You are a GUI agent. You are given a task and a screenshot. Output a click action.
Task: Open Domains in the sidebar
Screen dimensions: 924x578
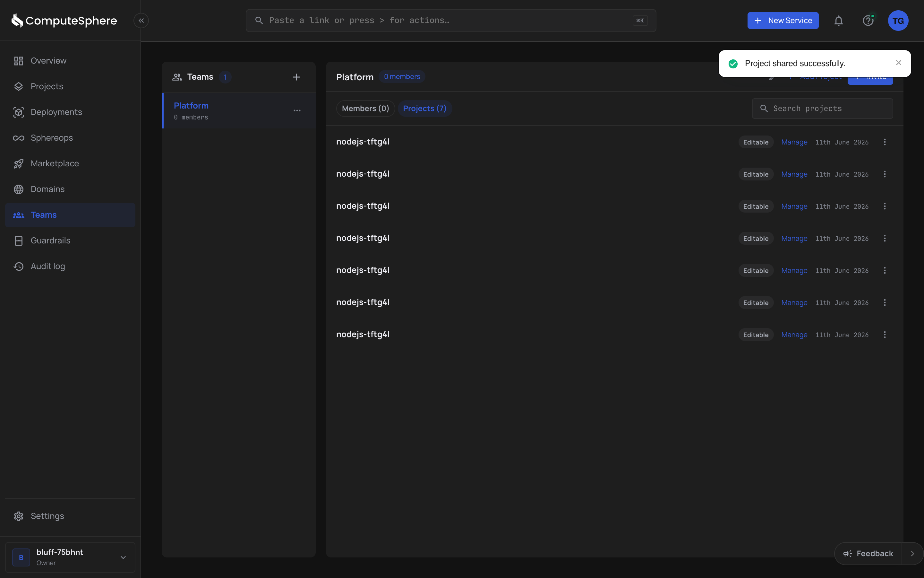coord(70,189)
